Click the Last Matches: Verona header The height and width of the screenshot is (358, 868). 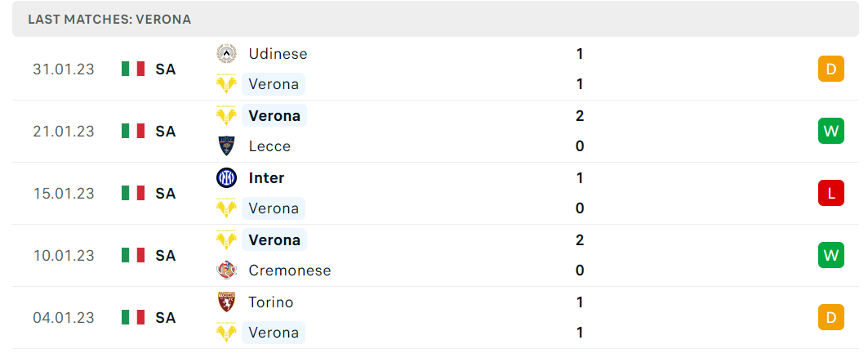point(109,20)
